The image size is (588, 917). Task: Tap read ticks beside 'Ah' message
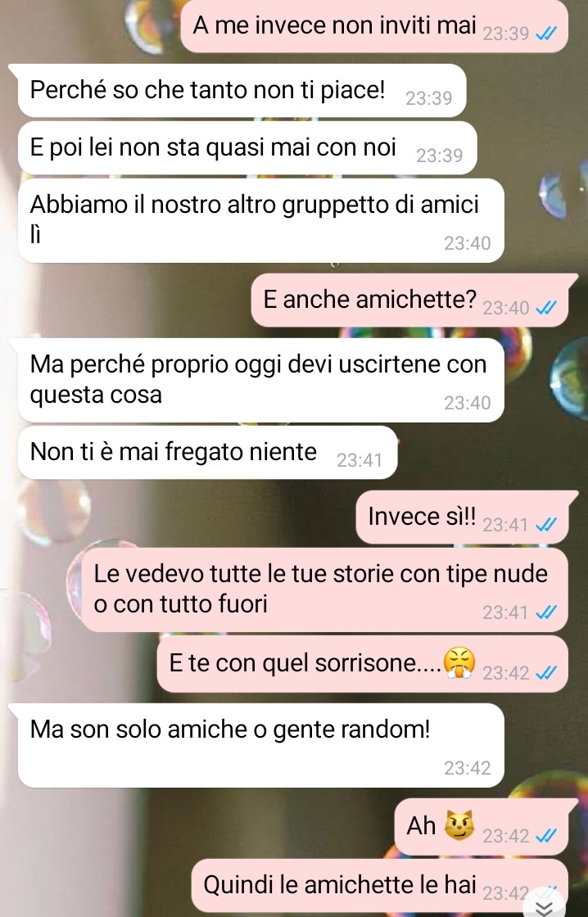point(546,835)
